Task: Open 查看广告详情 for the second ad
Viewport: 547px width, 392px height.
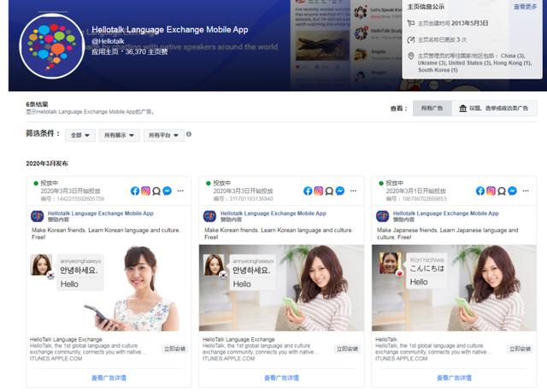Action: point(281,377)
